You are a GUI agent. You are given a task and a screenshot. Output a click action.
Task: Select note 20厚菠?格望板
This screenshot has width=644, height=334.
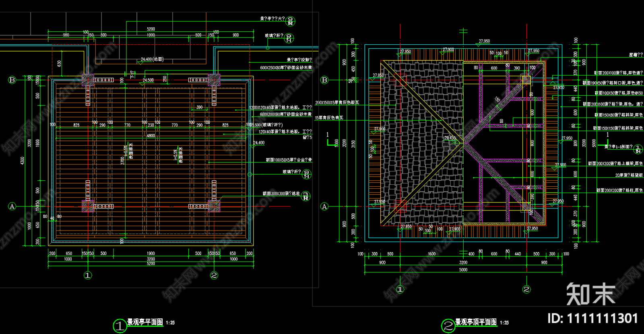[629, 175]
